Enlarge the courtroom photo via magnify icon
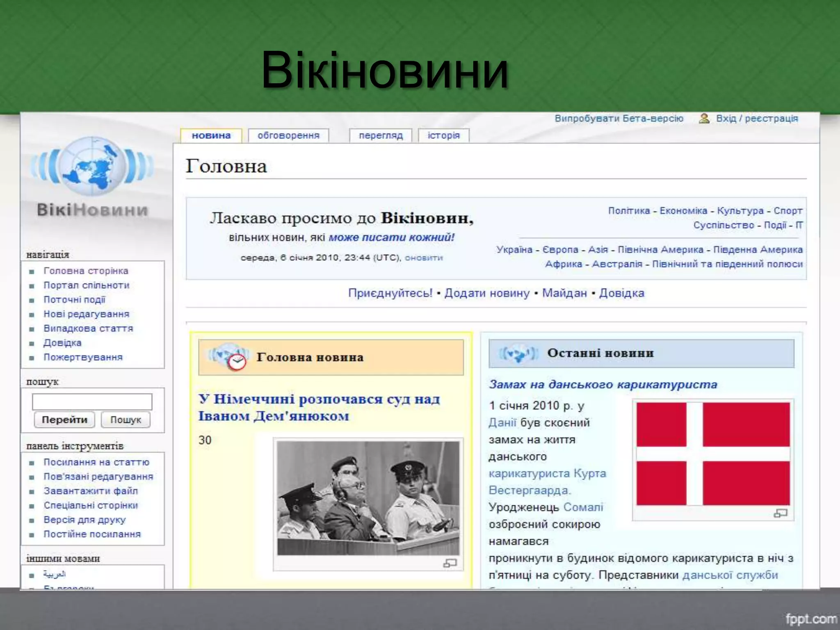 [x=450, y=563]
